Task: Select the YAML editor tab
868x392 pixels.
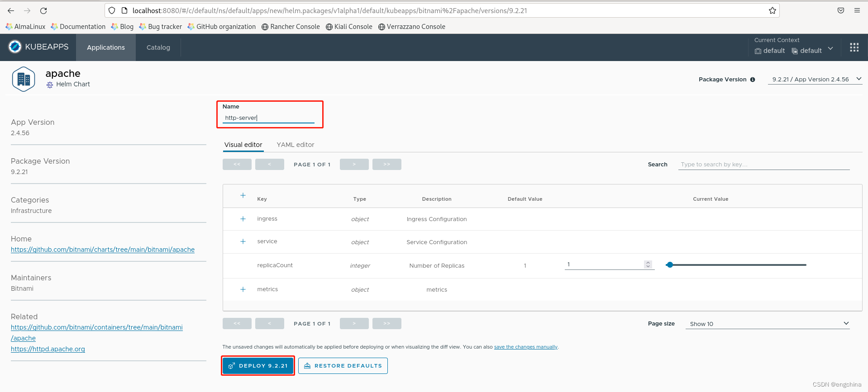Action: point(296,145)
